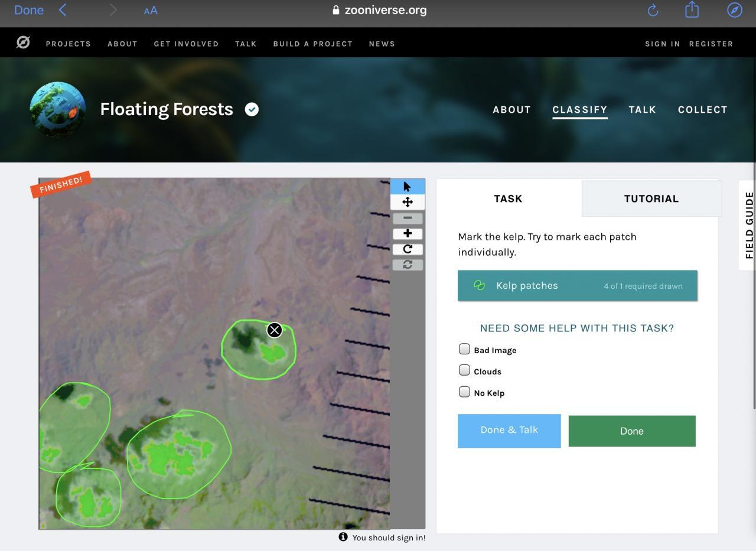Open Projects in top navigation
Image resolution: width=756 pixels, height=551 pixels.
click(69, 44)
